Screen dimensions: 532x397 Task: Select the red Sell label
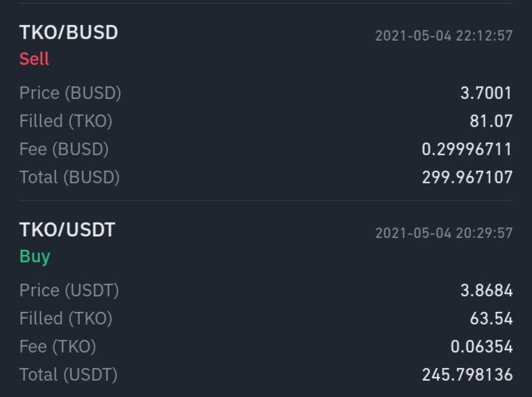tap(34, 59)
